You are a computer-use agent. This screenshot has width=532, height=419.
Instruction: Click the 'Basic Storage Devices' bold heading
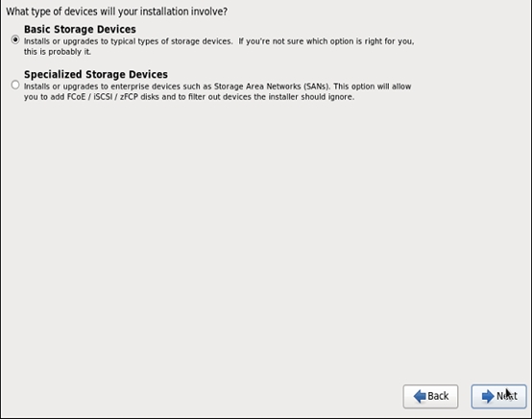[x=80, y=29]
